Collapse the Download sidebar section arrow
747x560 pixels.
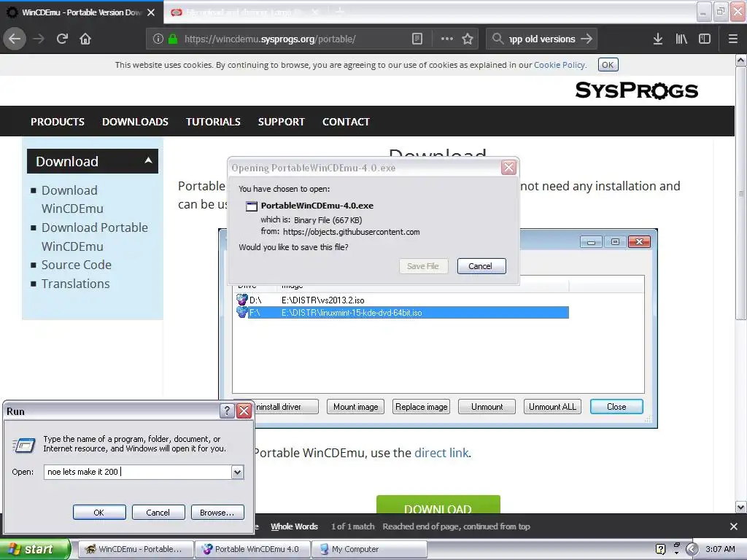148,160
